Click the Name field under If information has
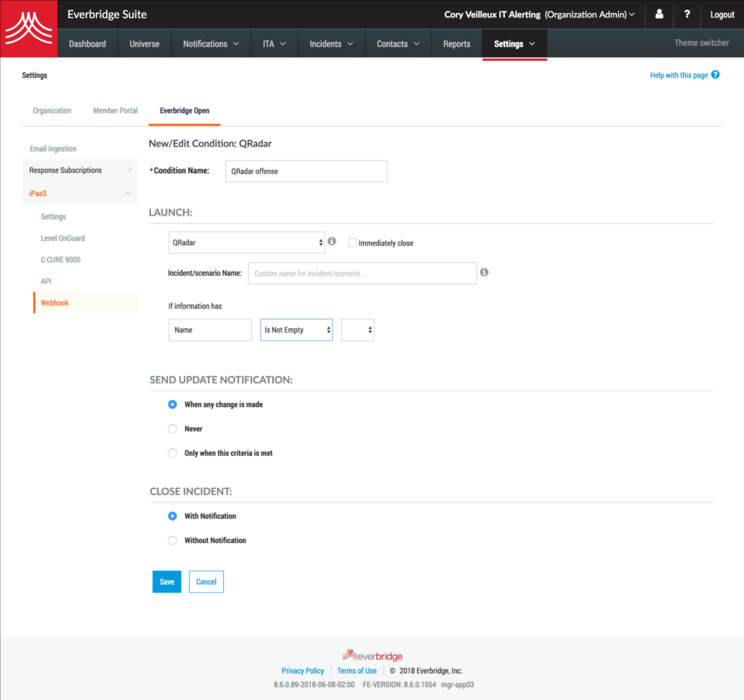 coord(210,330)
